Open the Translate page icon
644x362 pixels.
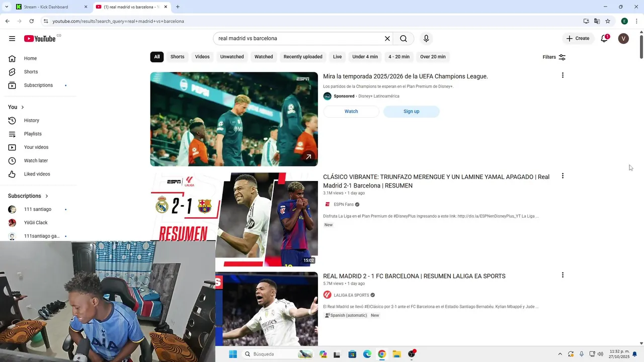(x=597, y=21)
